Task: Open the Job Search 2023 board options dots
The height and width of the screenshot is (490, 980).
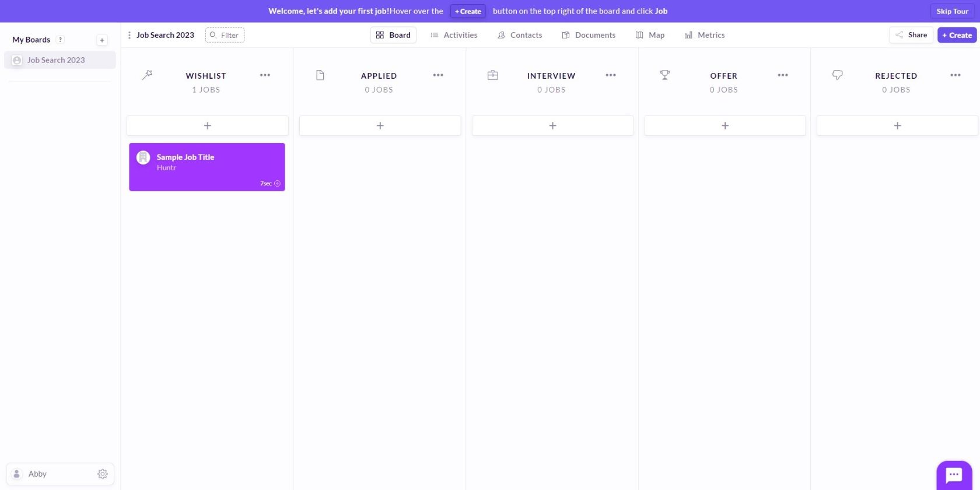Action: coord(129,35)
